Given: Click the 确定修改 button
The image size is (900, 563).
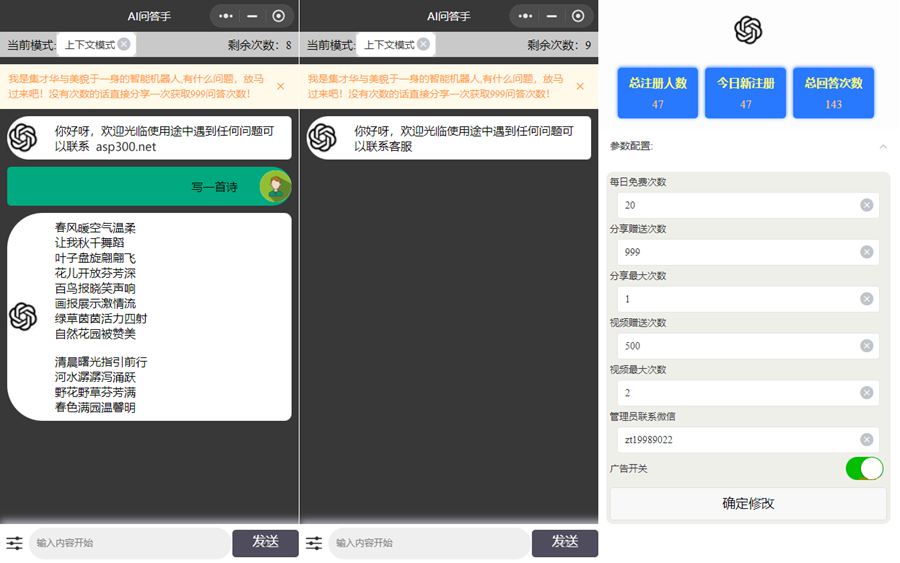Looking at the screenshot, I should click(x=748, y=504).
